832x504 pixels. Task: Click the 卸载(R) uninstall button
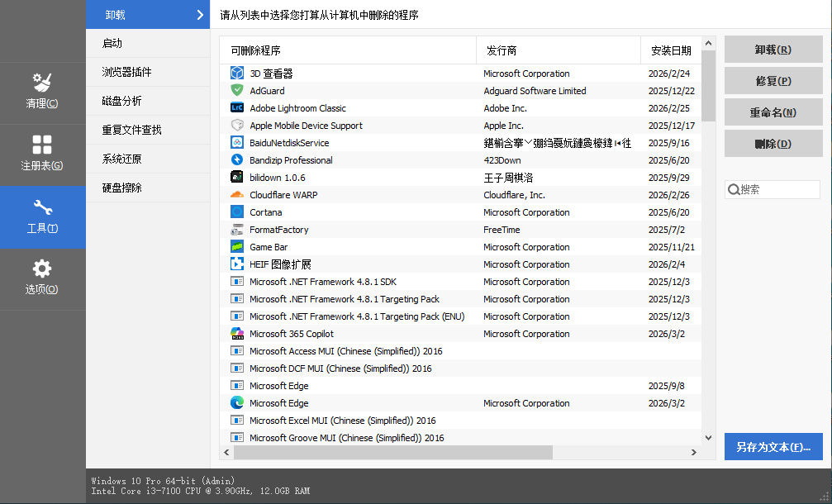(773, 50)
